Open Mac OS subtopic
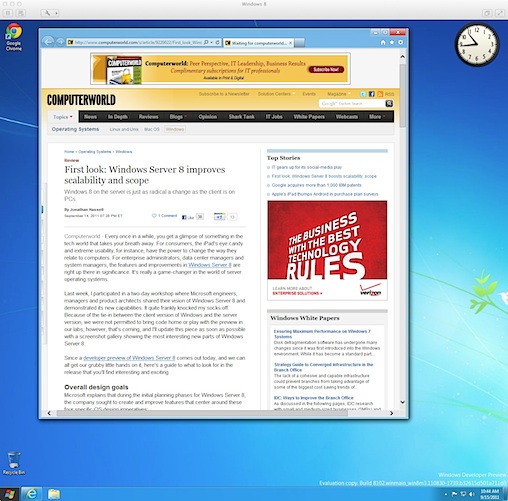508x501 pixels. point(152,129)
